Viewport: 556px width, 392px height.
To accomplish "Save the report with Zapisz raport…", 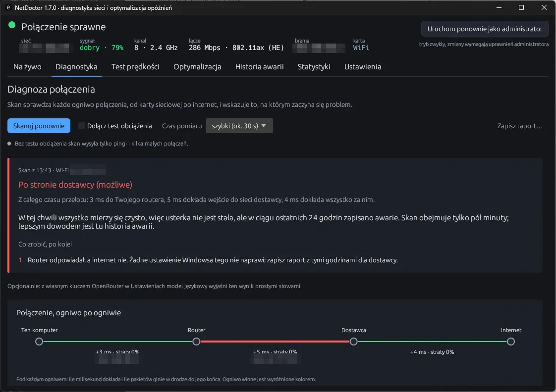I will tap(519, 126).
